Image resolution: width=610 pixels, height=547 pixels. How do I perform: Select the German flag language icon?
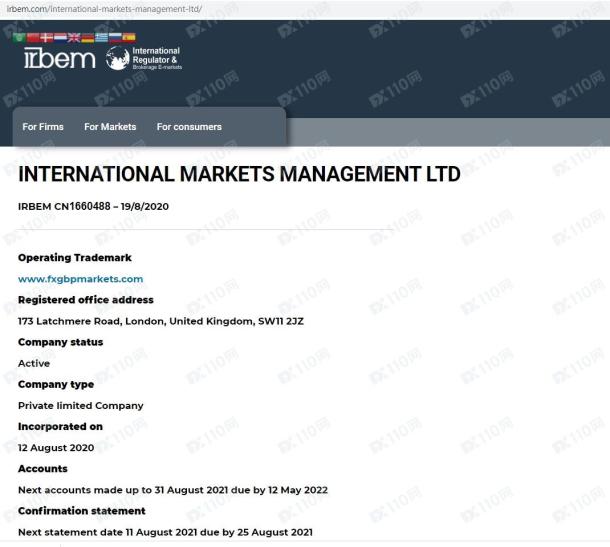[x=88, y=37]
